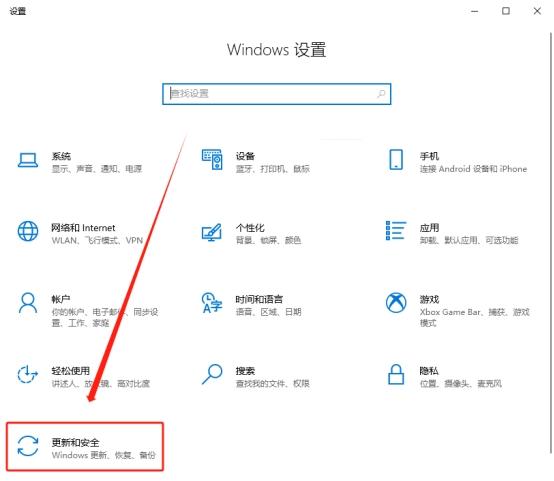The height and width of the screenshot is (481, 554).
Task: Select the 手机 settings label
Action: point(429,156)
